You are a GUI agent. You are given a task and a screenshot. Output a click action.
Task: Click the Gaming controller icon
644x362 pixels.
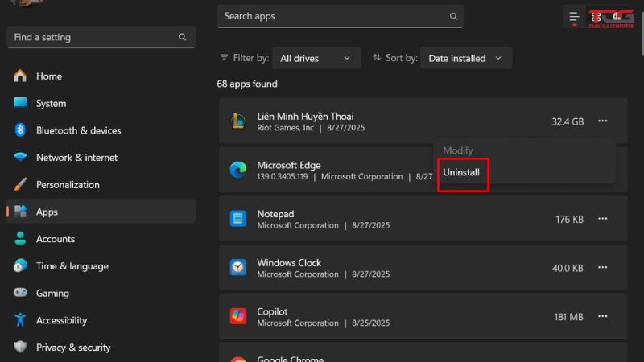coord(19,293)
